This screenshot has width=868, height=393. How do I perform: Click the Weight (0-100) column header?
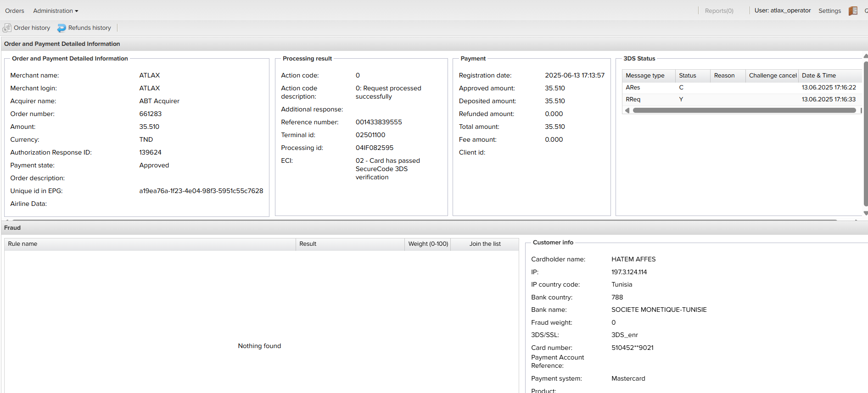[428, 244]
